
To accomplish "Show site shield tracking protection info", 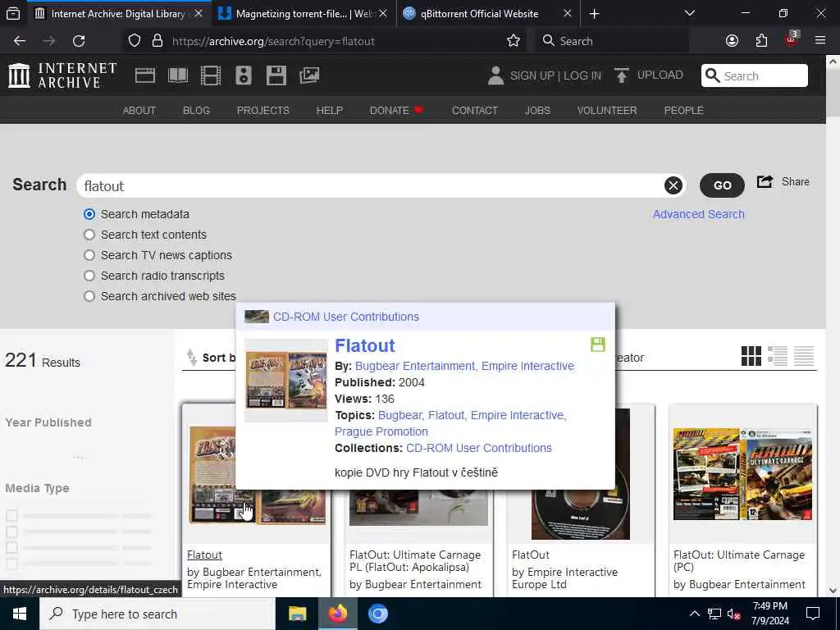I will coord(135,41).
